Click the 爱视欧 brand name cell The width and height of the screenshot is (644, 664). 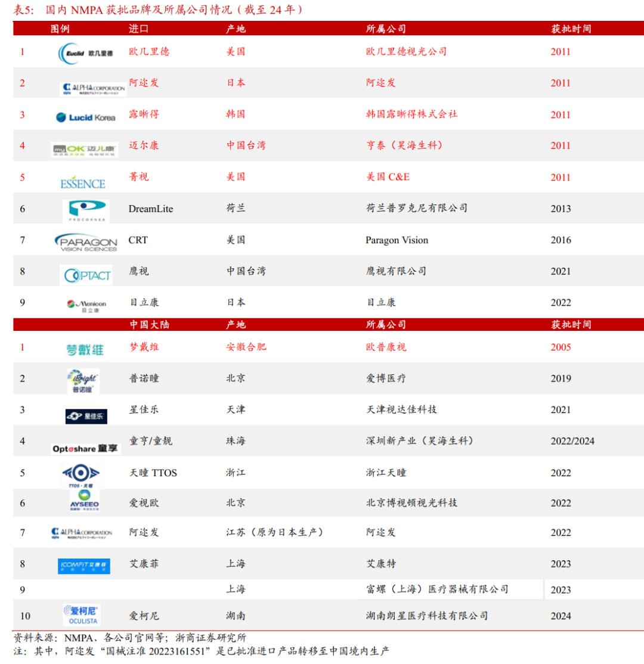click(144, 503)
